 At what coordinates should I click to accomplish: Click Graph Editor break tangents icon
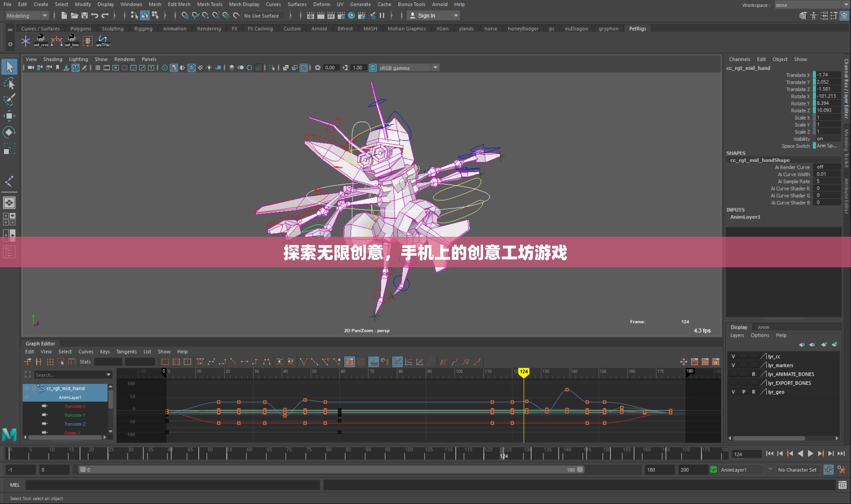(303, 362)
